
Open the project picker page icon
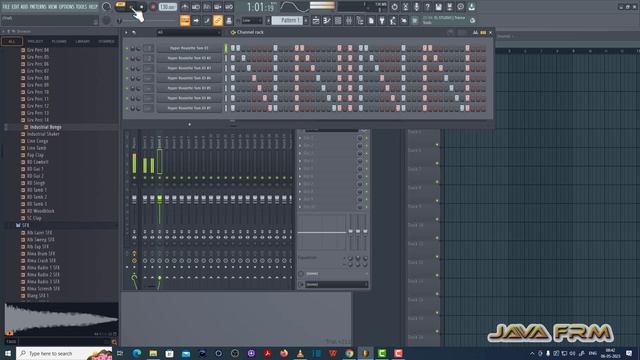[371, 20]
